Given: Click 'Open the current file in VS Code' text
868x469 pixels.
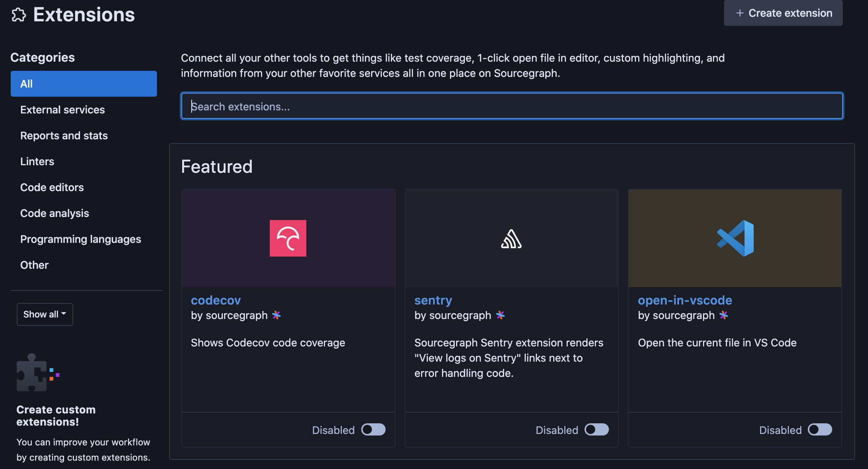Looking at the screenshot, I should click(717, 343).
